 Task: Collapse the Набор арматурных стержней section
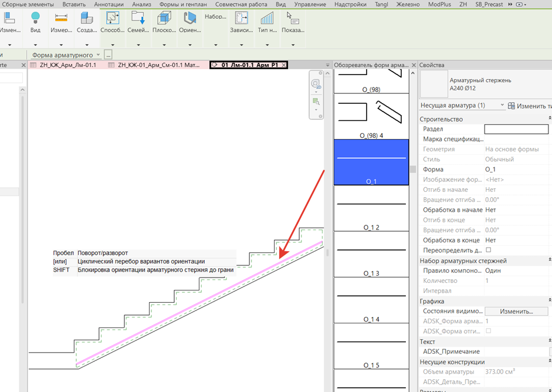pyautogui.click(x=550, y=261)
